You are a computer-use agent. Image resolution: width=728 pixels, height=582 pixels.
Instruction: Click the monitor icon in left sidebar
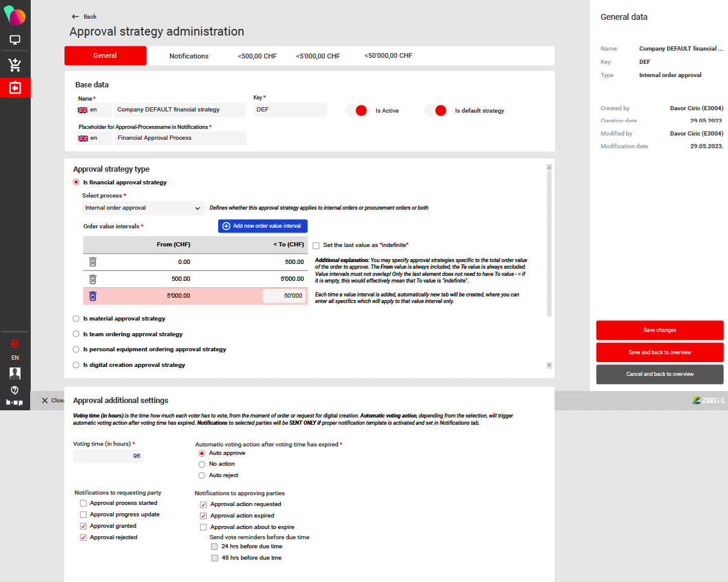tap(15, 40)
